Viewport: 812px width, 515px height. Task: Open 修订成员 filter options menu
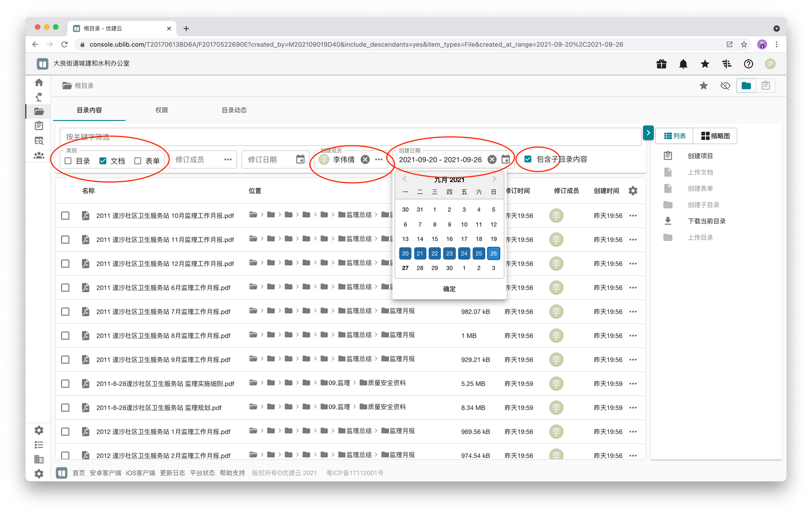pos(228,159)
